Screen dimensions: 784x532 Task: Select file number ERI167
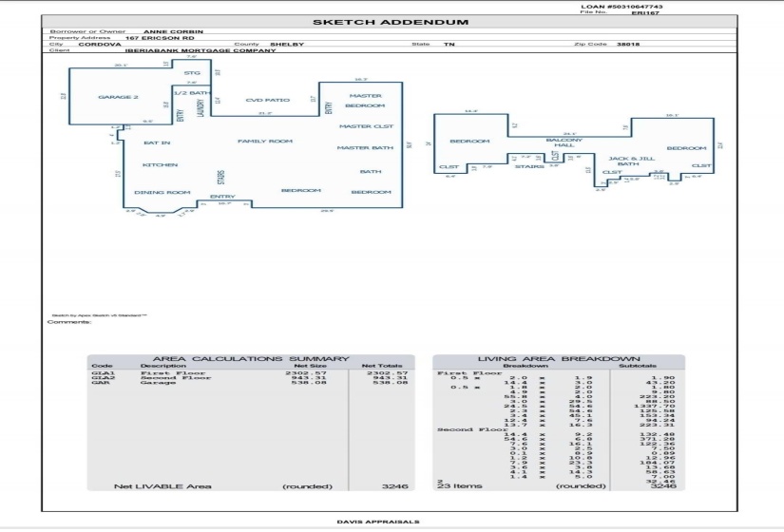(645, 13)
